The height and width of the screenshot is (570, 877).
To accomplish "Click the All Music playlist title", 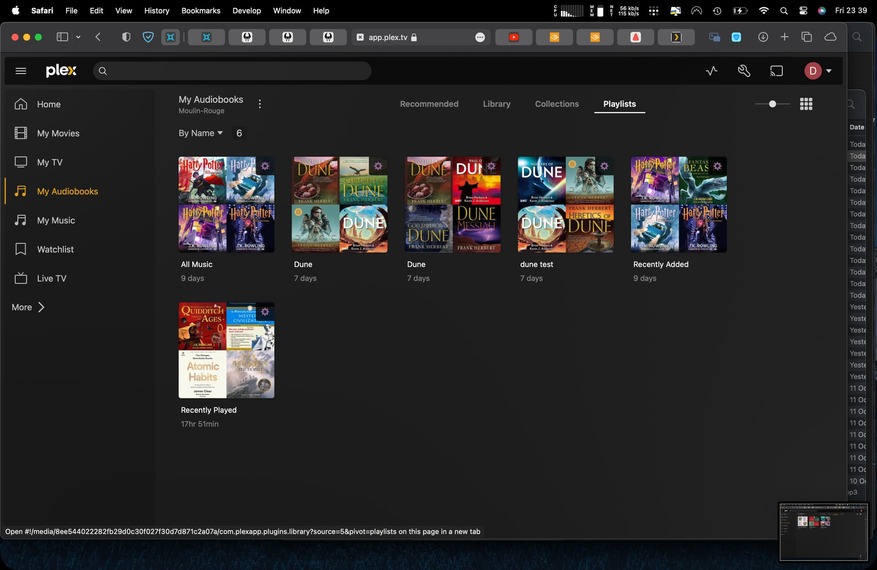I will (x=196, y=265).
